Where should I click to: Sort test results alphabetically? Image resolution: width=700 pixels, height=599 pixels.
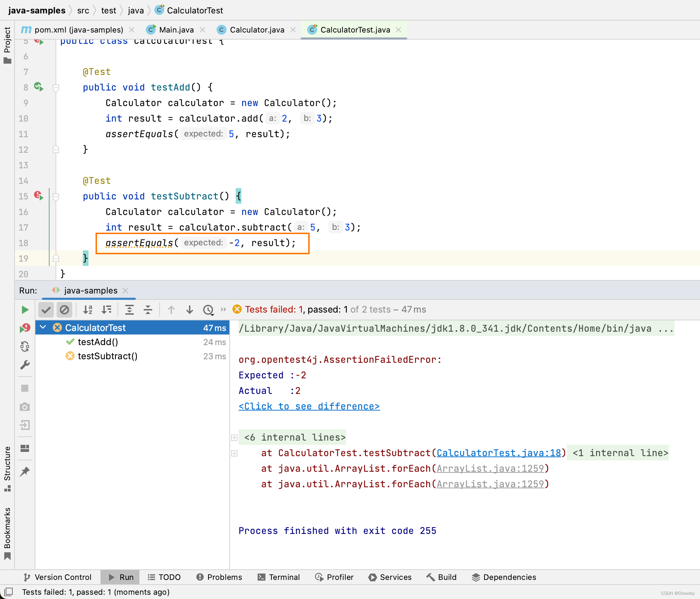pyautogui.click(x=88, y=309)
